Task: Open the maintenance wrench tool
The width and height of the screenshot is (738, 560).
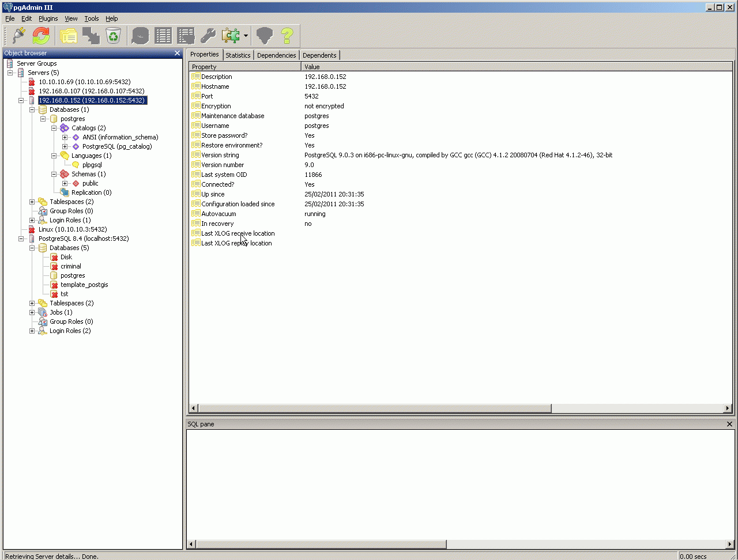Action: coord(208,36)
